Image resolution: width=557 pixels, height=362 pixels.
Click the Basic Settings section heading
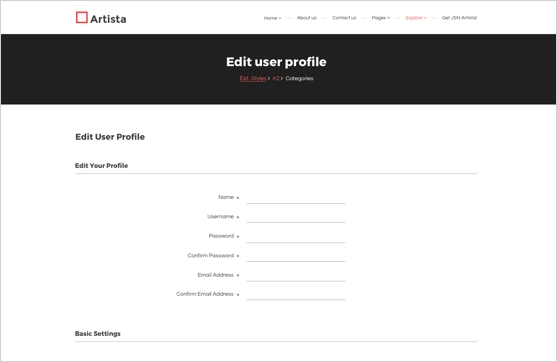[x=98, y=334]
